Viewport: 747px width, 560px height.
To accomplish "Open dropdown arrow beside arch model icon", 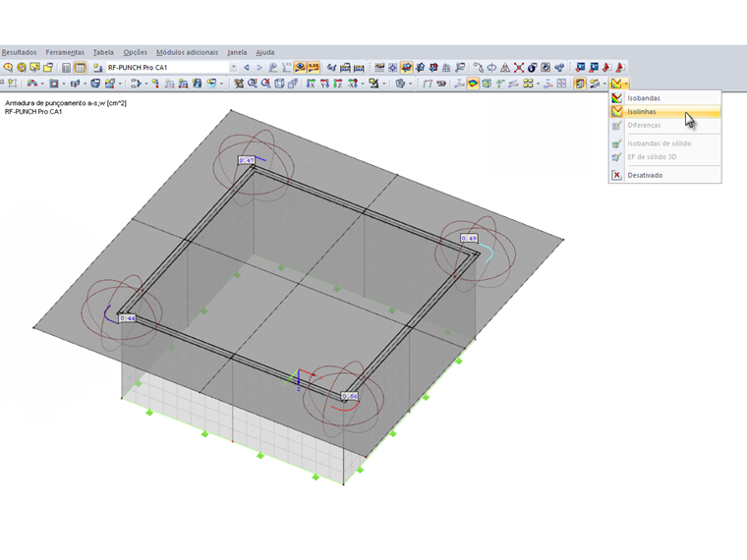I will [x=42, y=84].
